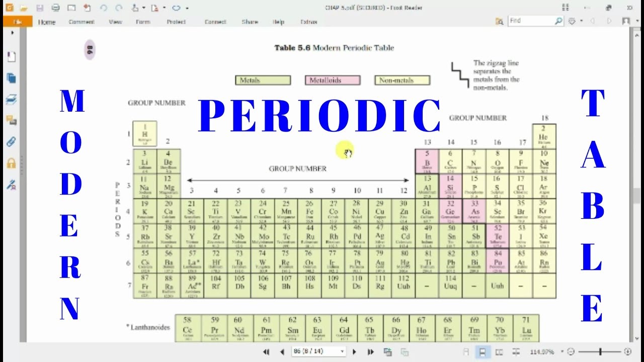Open the settings gear dropdown beside Find
The width and height of the screenshot is (644, 362).
[581, 21]
